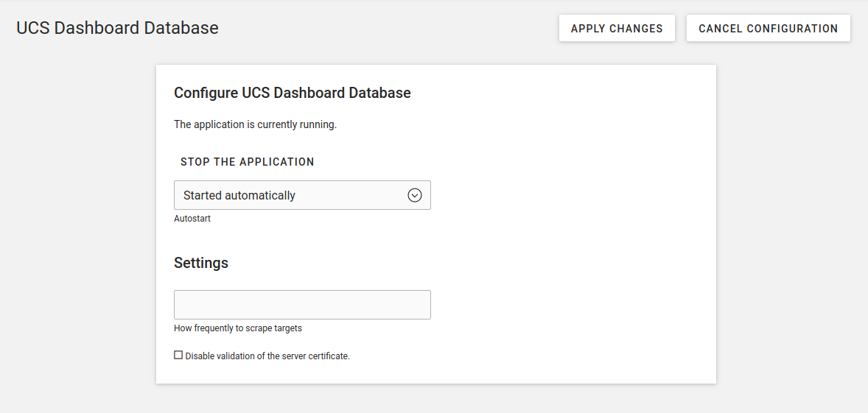Apply the configuration changes
Viewport: 868px width, 413px height.
617,28
